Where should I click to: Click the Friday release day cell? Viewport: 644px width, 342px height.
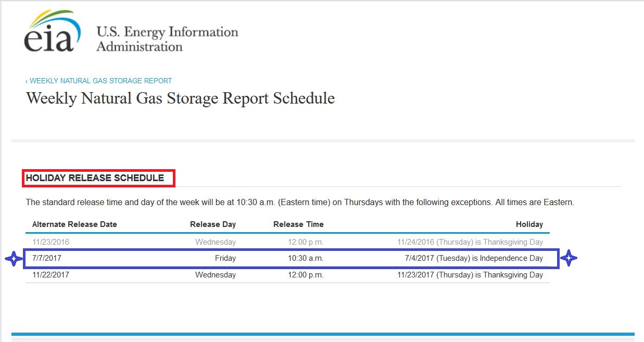(225, 258)
